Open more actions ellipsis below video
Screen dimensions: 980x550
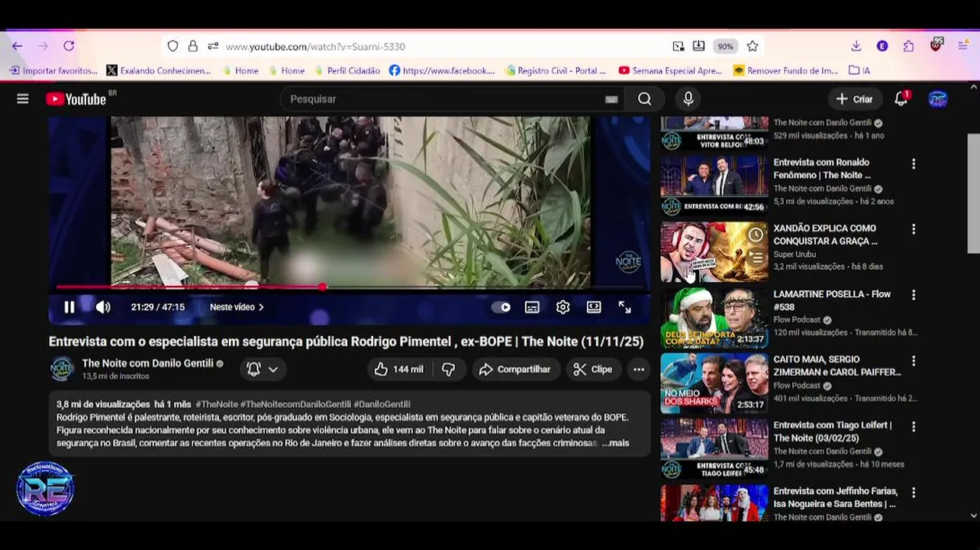tap(639, 369)
